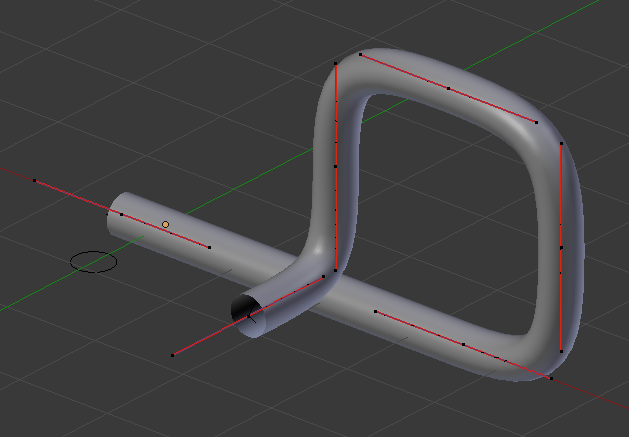
Task: Select the right endpoint of the top handle line
Action: [537, 122]
